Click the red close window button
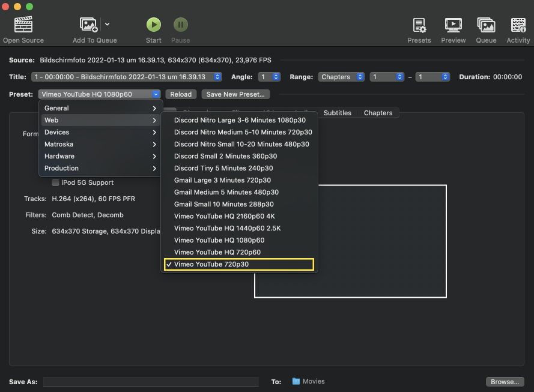 click(5, 7)
